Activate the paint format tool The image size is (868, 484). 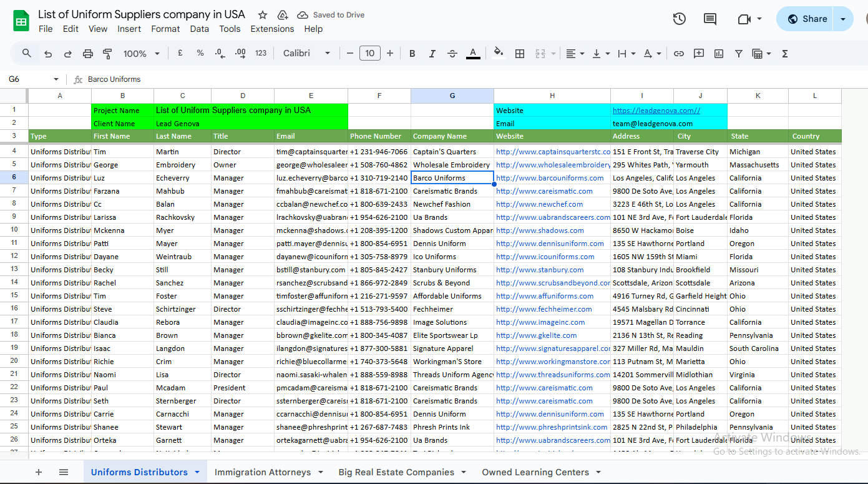(107, 54)
